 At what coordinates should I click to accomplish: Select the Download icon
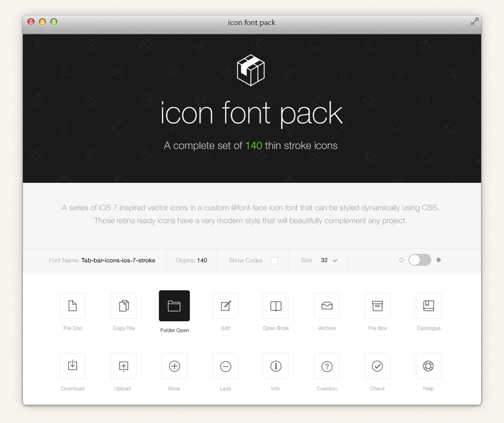pyautogui.click(x=72, y=366)
